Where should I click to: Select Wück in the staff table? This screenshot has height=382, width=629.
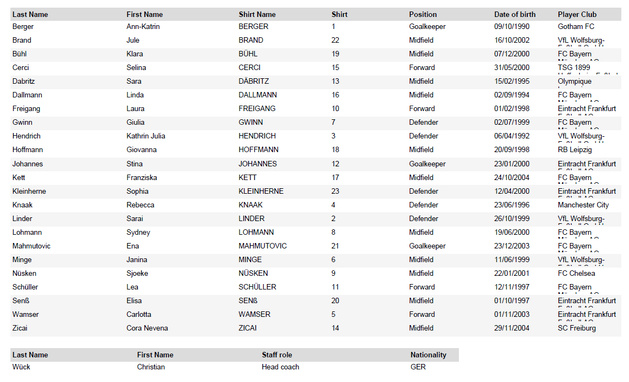pos(21,367)
